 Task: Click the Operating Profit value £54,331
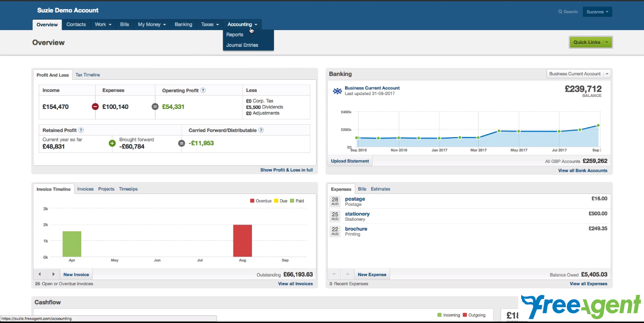tap(173, 107)
